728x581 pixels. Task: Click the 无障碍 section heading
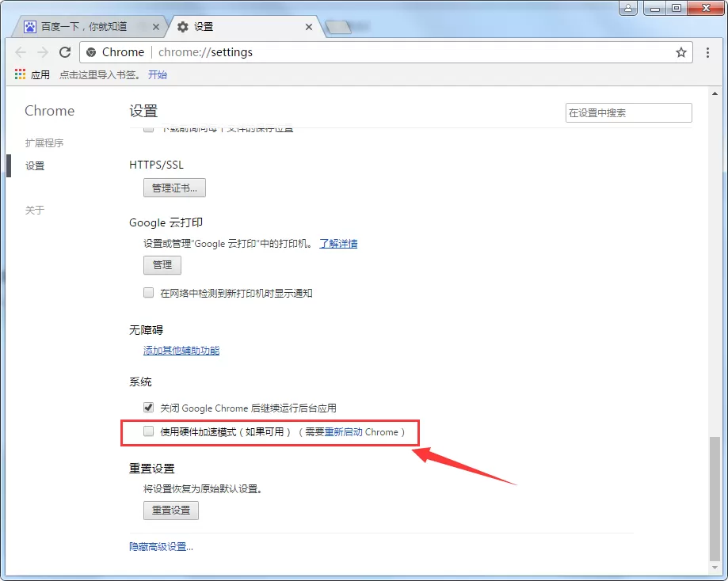[x=147, y=330]
